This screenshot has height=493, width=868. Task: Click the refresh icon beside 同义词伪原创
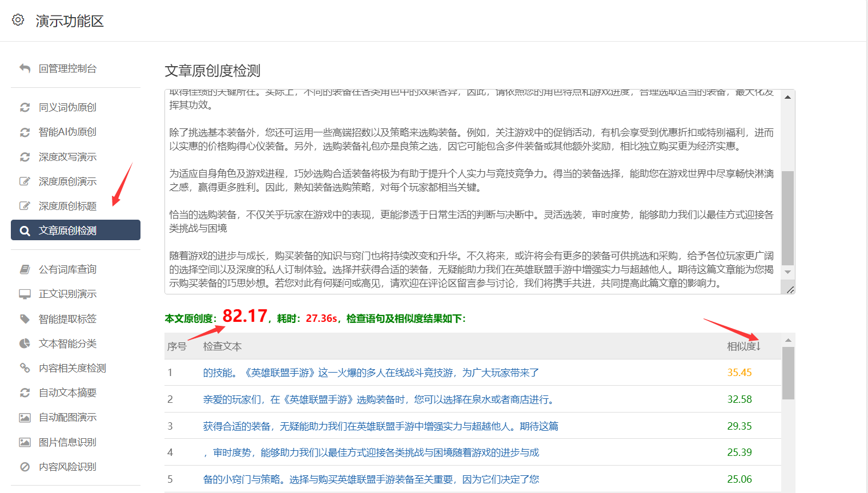coord(25,107)
